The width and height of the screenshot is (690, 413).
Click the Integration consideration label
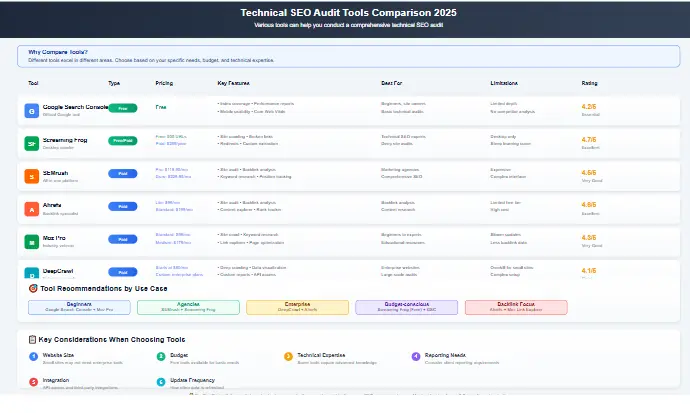(56, 380)
